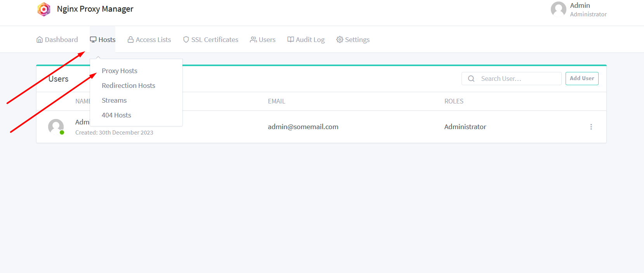Click the Admin avatar in the user row
This screenshot has width=644, height=273.
coord(56,127)
